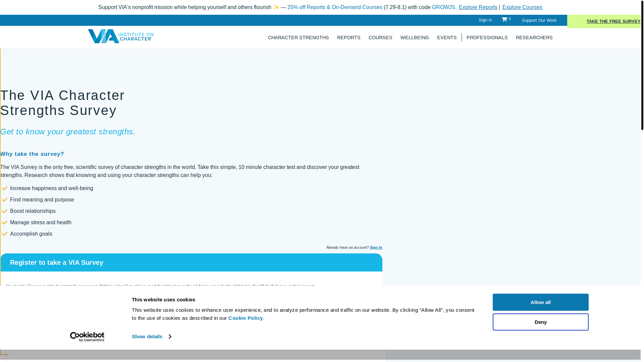Click the Register to take a VIA Survey header
This screenshot has height=362, width=644.
[191, 262]
